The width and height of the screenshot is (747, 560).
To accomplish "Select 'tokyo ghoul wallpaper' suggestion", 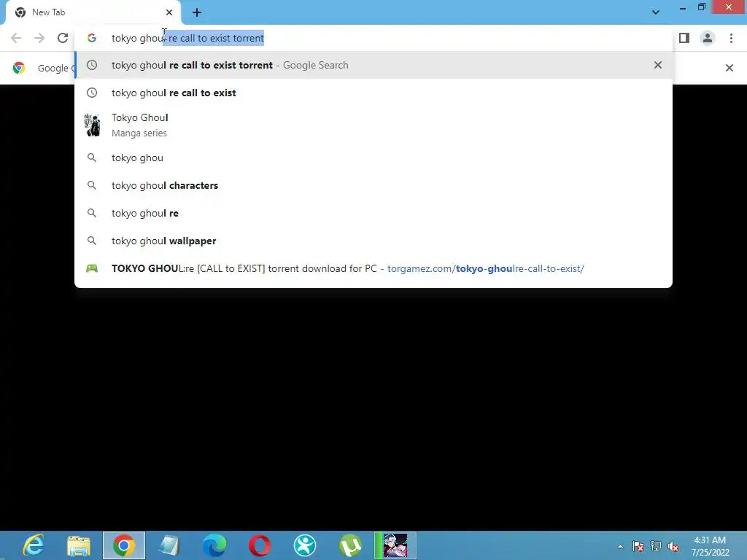I will [373, 241].
